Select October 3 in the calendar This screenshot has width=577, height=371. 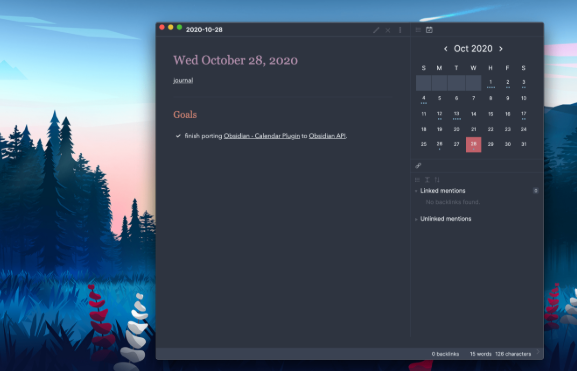524,83
